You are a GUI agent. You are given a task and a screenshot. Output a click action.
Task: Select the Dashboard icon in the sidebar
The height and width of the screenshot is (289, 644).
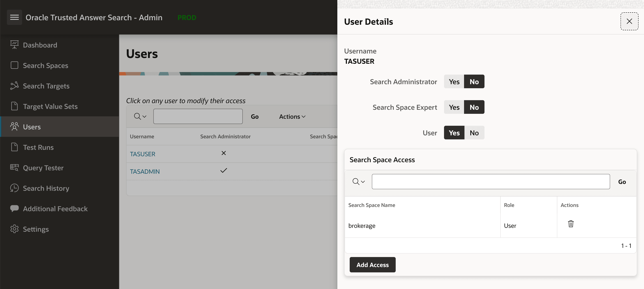[14, 45]
